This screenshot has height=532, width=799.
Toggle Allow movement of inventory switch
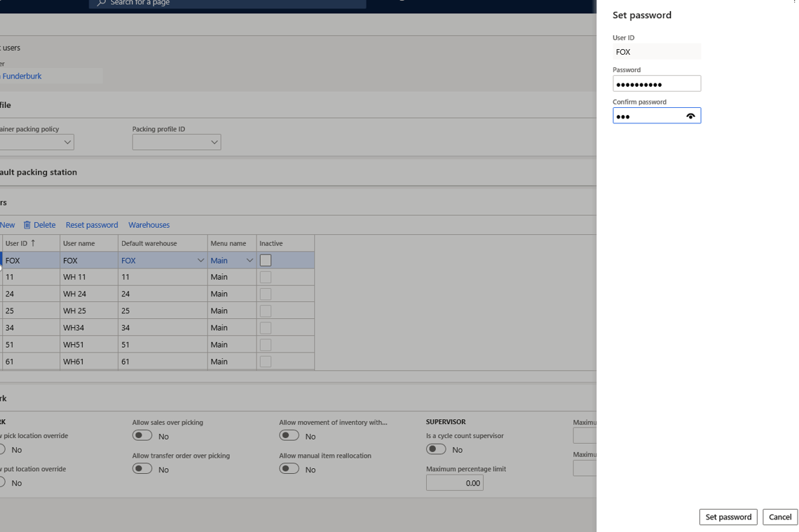289,435
